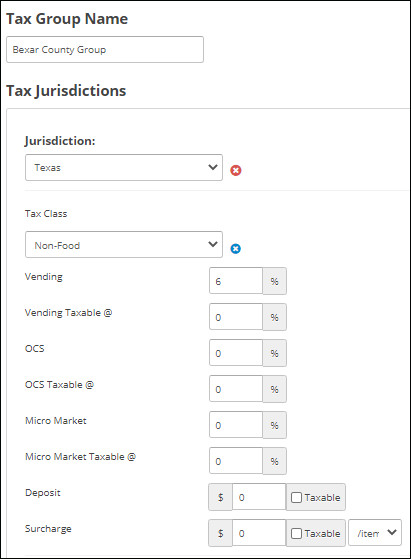The height and width of the screenshot is (559, 411).
Task: Remove the Non-Food tax class with blue X icon
Action: point(235,248)
